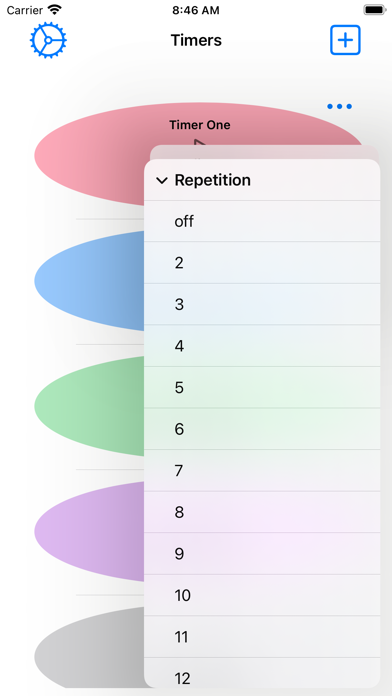Tap the Repetition header label
Viewport: 392px width, 696px height.
point(213,180)
